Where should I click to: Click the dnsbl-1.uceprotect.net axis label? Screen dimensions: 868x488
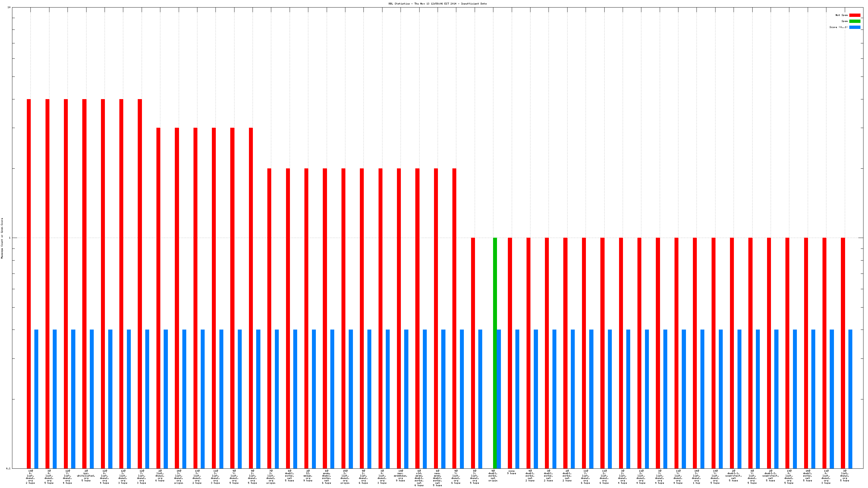(x=734, y=476)
